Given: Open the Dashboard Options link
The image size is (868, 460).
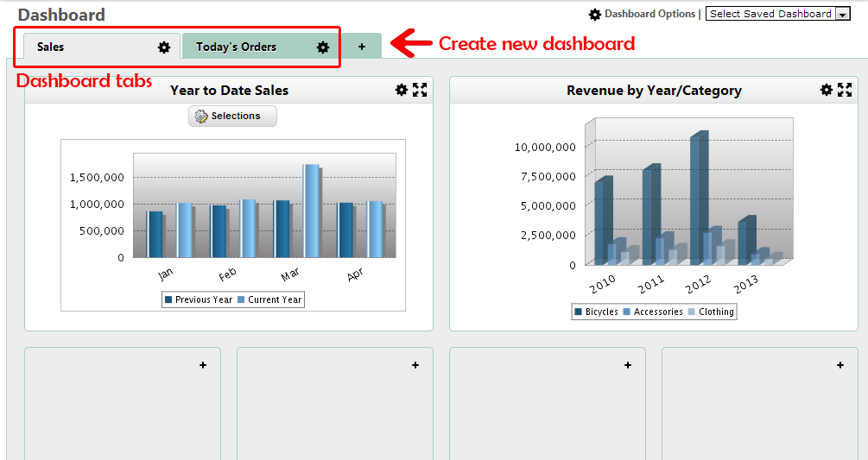Looking at the screenshot, I should coord(649,14).
